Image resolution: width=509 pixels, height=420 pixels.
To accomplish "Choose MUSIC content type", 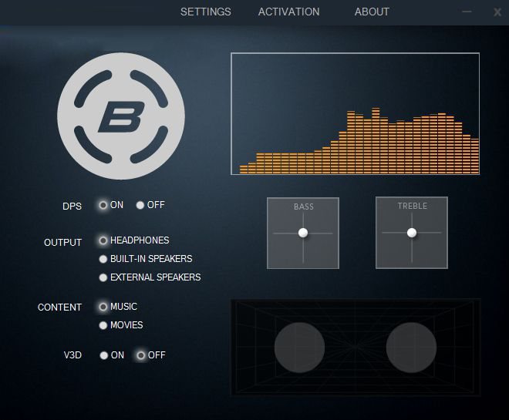I will pyautogui.click(x=103, y=307).
